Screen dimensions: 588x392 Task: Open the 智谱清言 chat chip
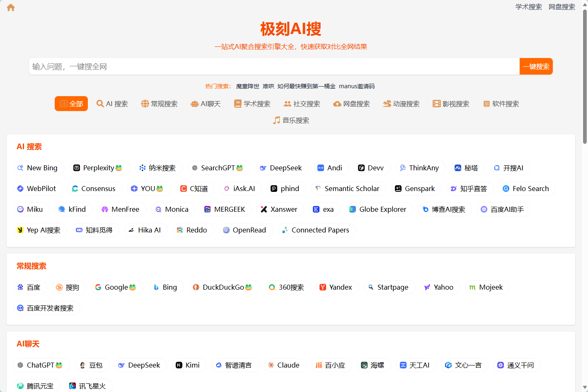pyautogui.click(x=234, y=365)
